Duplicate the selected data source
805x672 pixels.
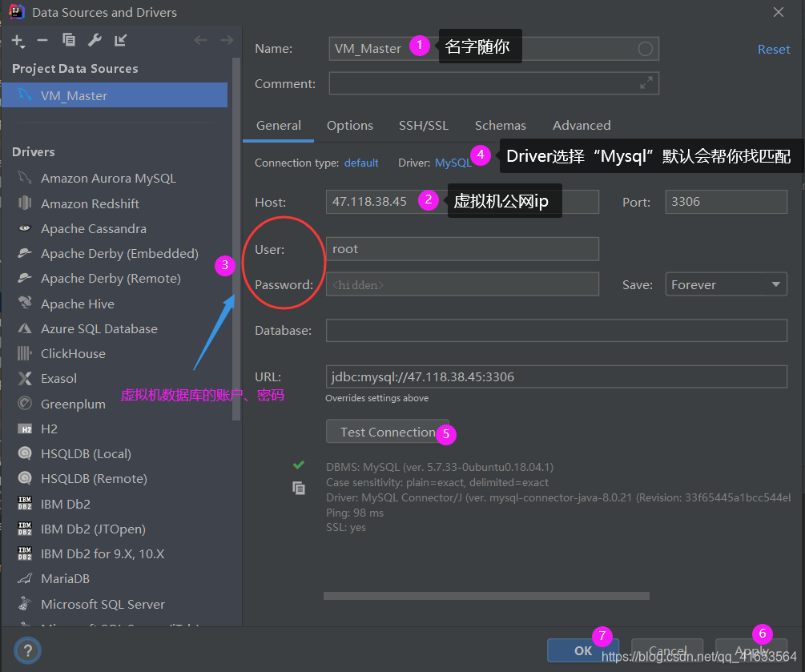pyautogui.click(x=68, y=40)
